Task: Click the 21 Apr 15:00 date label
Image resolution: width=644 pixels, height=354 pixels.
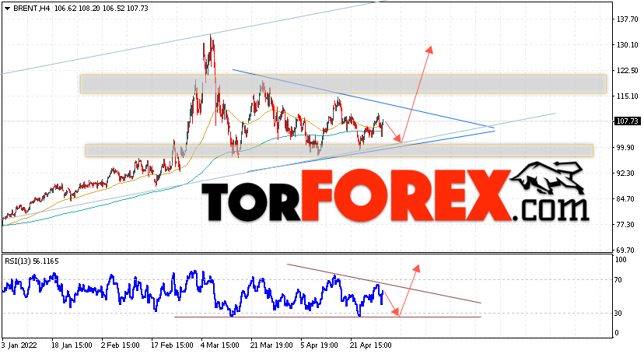Action: [x=370, y=345]
